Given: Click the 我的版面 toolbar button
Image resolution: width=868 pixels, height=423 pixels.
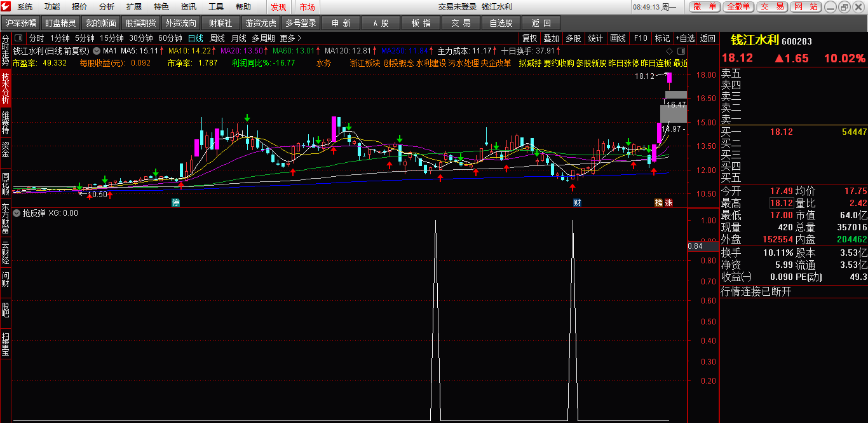Looking at the screenshot, I should pos(101,23).
